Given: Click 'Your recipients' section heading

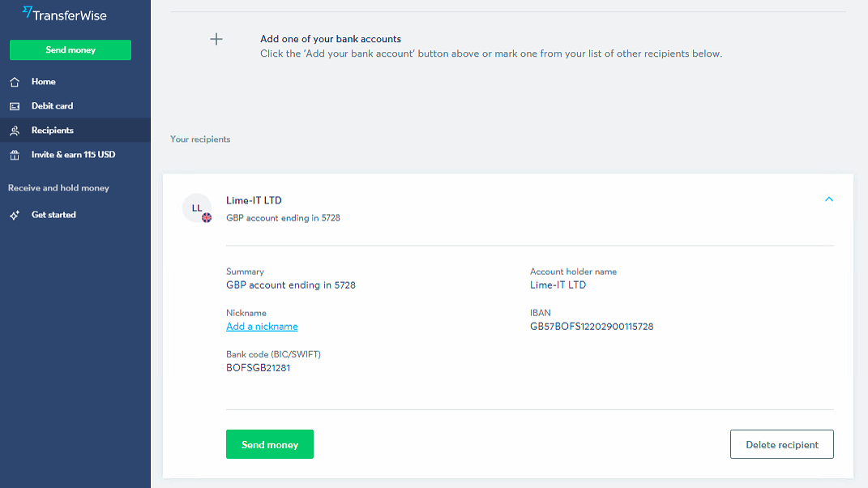Looking at the screenshot, I should pyautogui.click(x=200, y=139).
